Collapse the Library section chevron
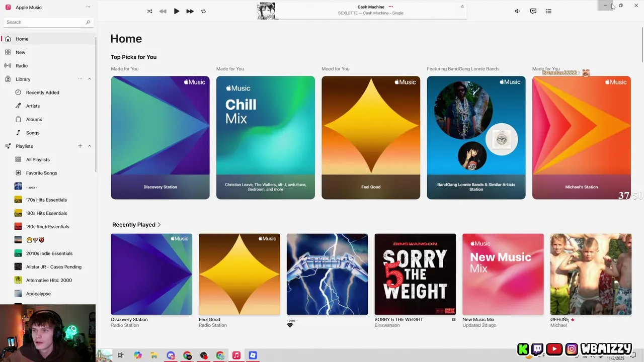644x362 pixels. tap(90, 79)
